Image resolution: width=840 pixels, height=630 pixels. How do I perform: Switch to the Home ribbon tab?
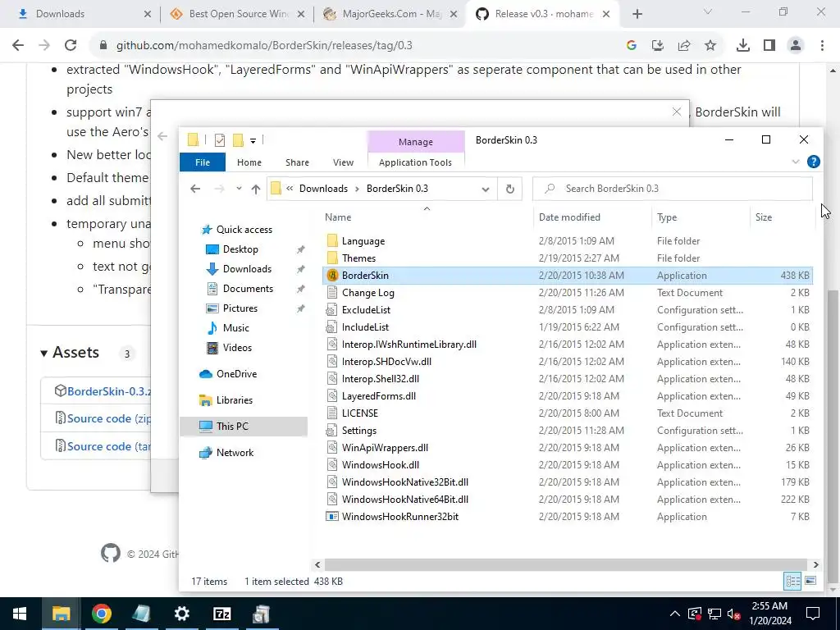tap(249, 162)
